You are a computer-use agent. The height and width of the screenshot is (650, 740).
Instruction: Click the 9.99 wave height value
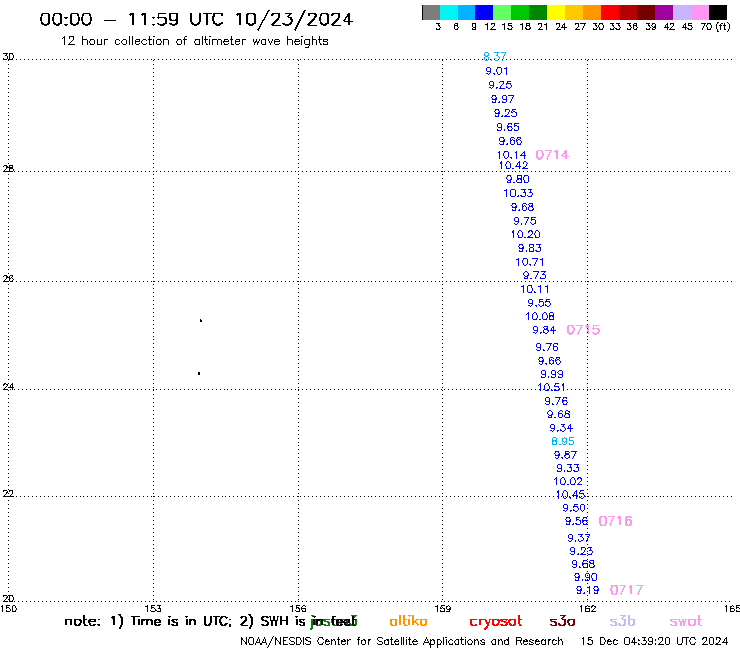(x=552, y=374)
